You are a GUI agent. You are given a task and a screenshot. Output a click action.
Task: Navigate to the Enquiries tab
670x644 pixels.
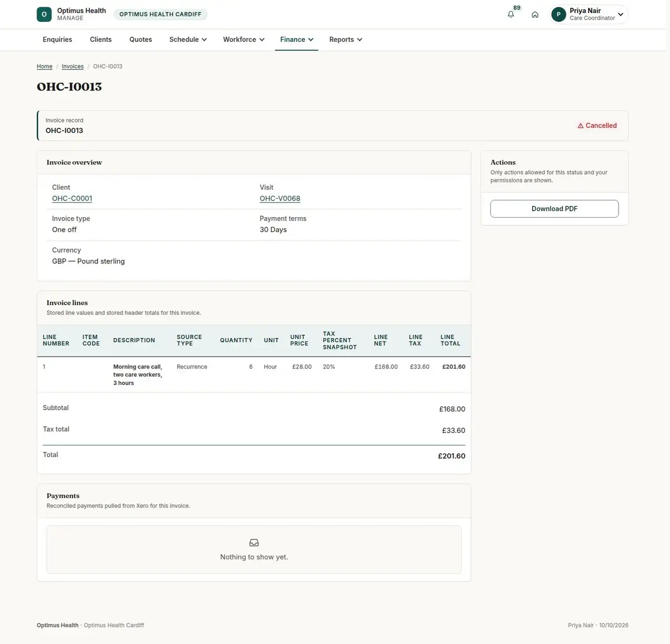58,40
